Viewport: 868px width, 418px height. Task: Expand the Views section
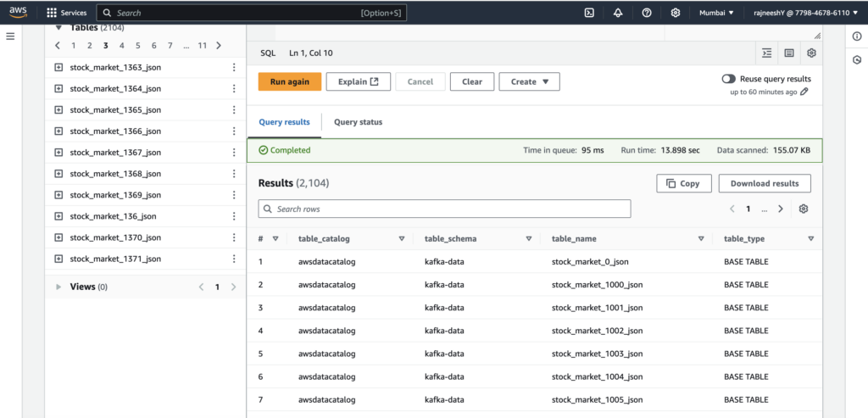point(58,287)
